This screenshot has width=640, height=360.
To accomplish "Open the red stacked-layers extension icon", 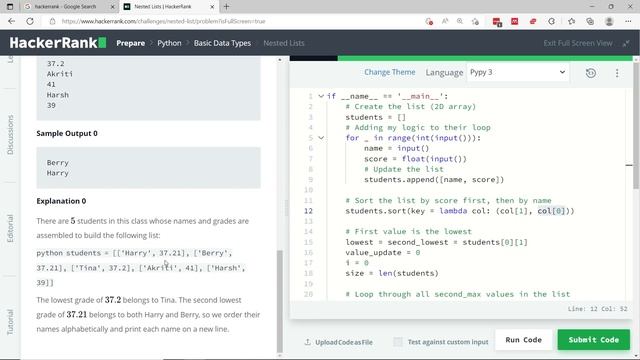I will pyautogui.click(x=533, y=21).
